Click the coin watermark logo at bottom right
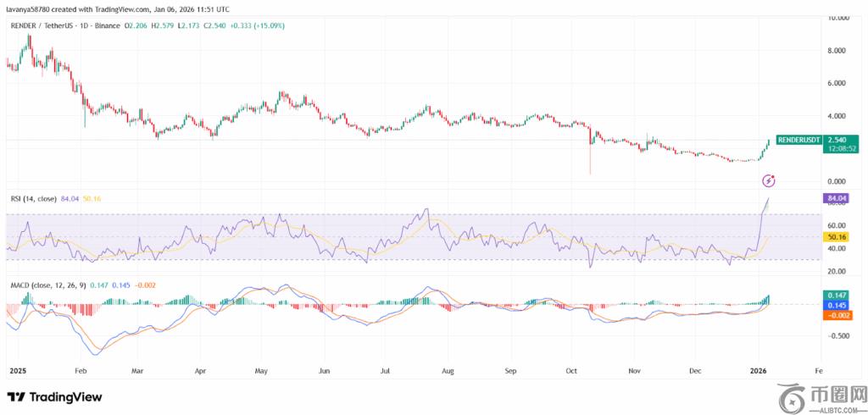Screen dimensions: 868x415 point(795,395)
